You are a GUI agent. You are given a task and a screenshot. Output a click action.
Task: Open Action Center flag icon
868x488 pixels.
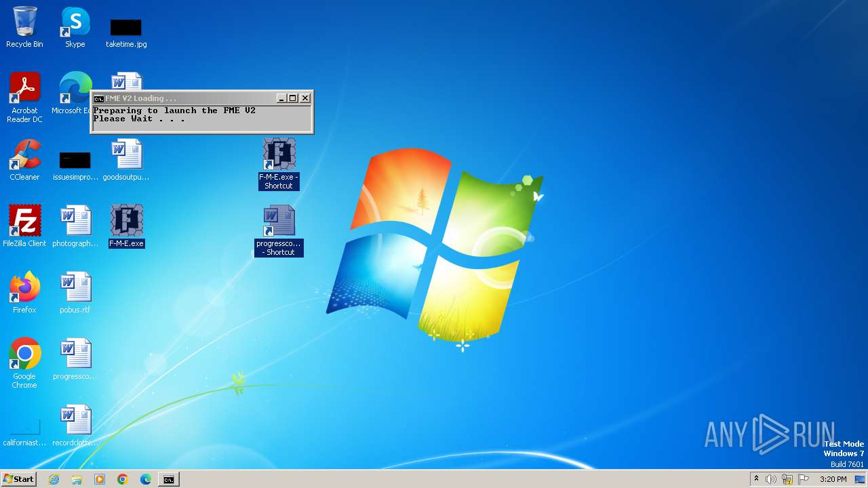coord(804,479)
